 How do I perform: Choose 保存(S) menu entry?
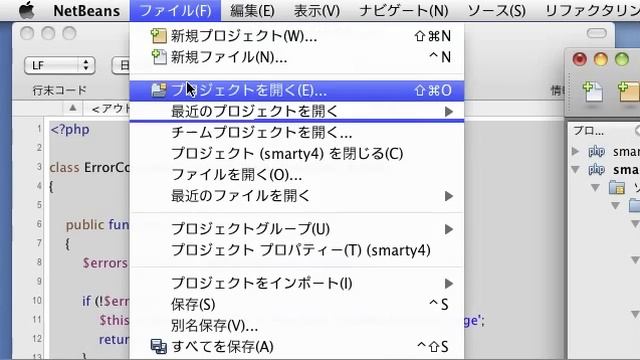tap(297, 304)
